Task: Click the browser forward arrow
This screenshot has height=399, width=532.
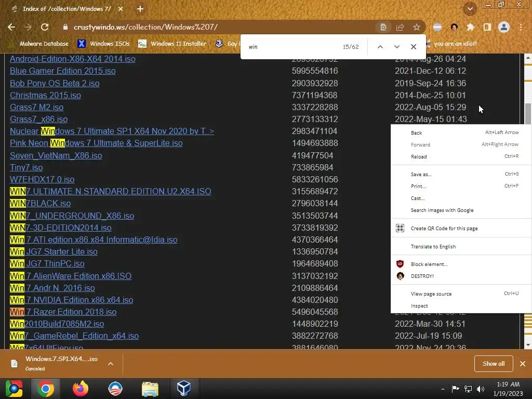Action: click(x=28, y=27)
